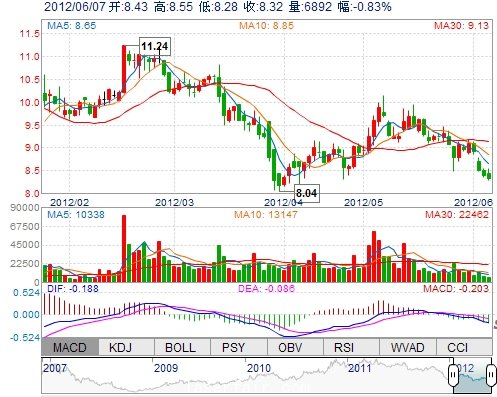Click the tallest red volume bar

click(x=124, y=249)
